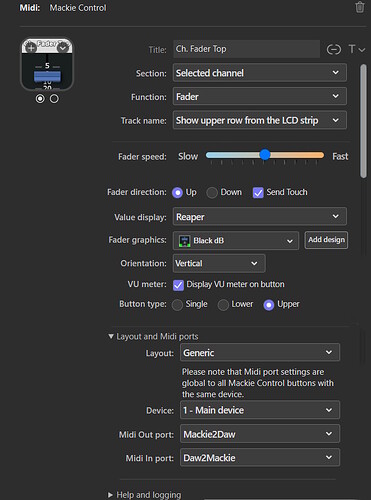This screenshot has width=371, height=500.
Task: Toggle the Send Touch checkbox
Action: click(x=258, y=192)
